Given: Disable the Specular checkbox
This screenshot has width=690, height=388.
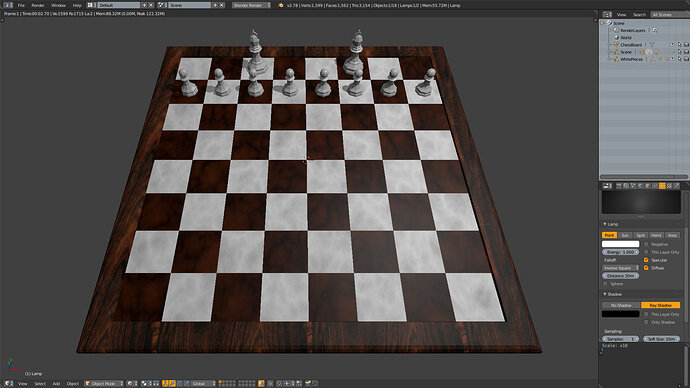Looking at the screenshot, I should click(646, 260).
